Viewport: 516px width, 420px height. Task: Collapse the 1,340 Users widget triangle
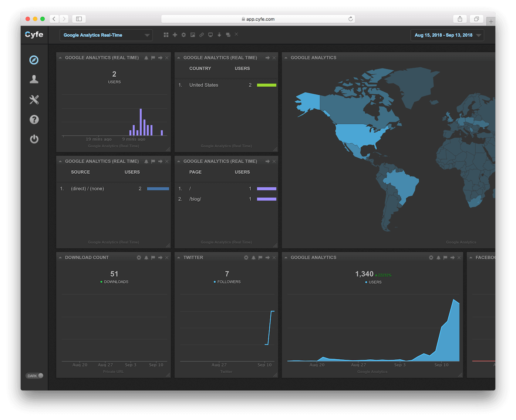(x=286, y=258)
